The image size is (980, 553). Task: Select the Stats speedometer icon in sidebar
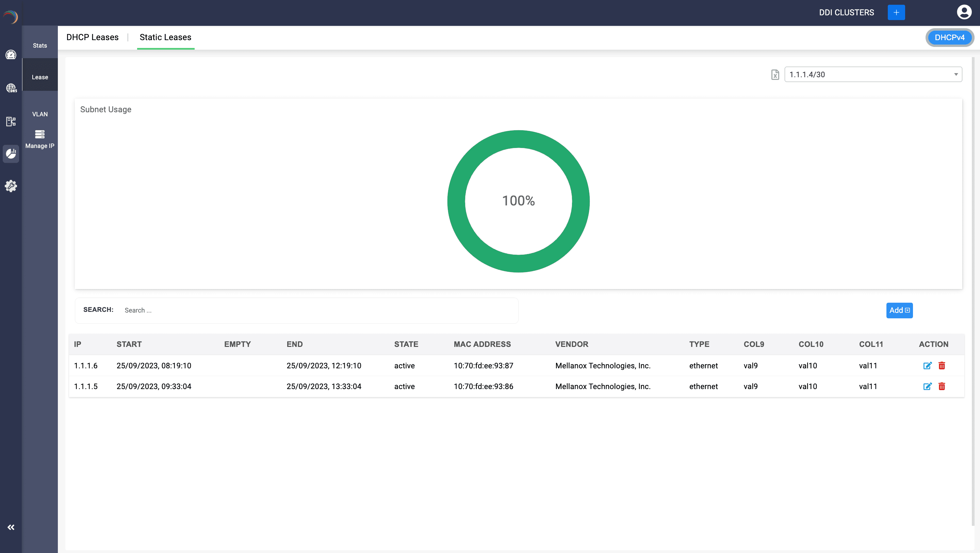pos(11,55)
